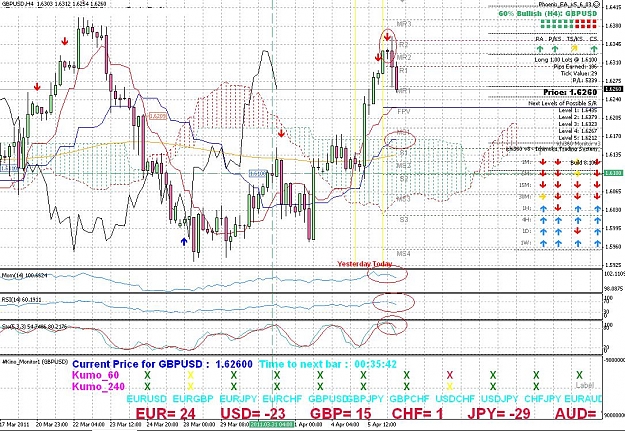Click the red down arrow in 1D row

point(578,231)
